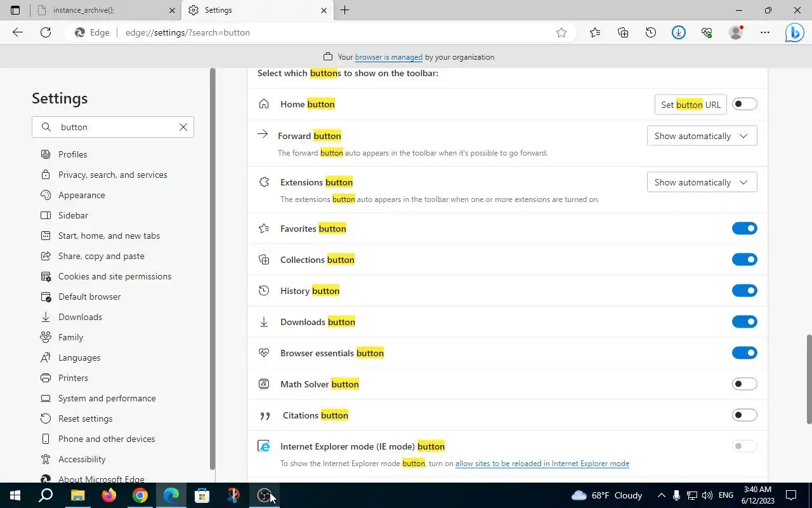
Task: Turn off History button toggle
Action: pos(745,291)
